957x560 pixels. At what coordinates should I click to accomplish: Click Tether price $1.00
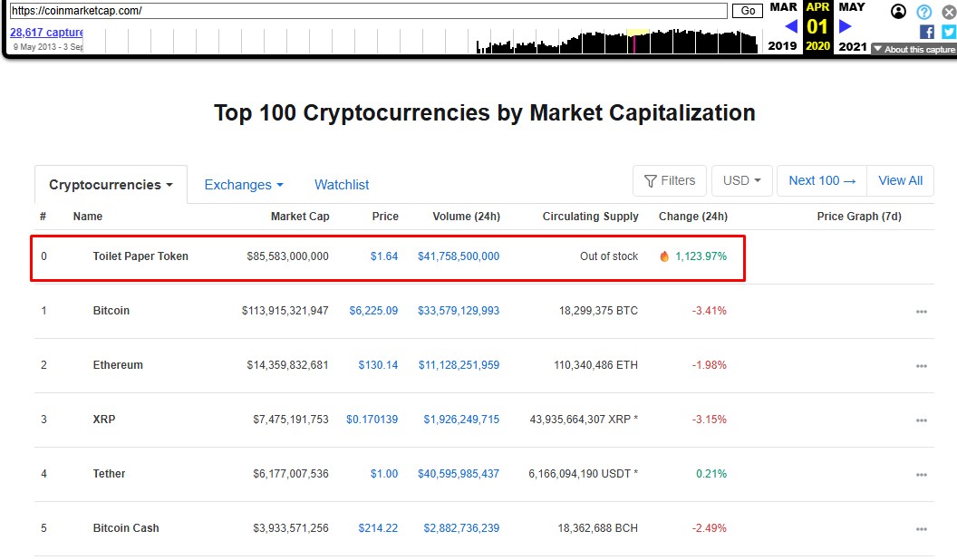click(x=384, y=473)
